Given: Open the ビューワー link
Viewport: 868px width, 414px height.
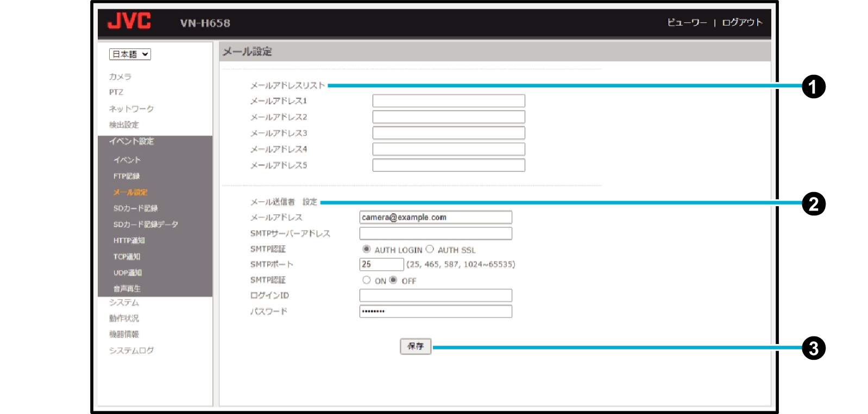Looking at the screenshot, I should [687, 22].
